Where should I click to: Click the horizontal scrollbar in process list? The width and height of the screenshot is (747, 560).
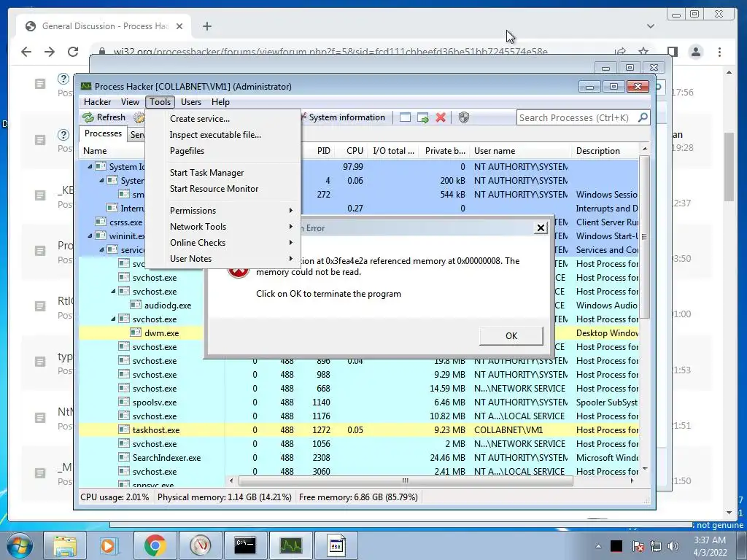405,481
